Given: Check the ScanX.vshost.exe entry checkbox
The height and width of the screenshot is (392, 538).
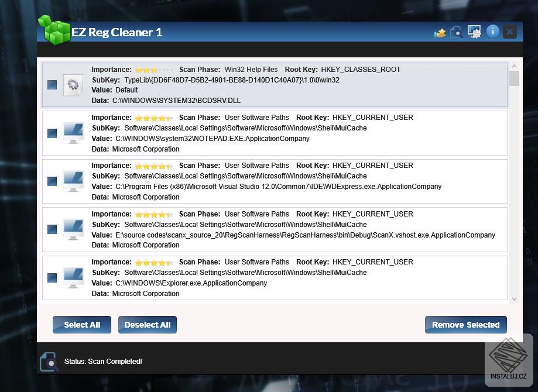Looking at the screenshot, I should coord(51,229).
